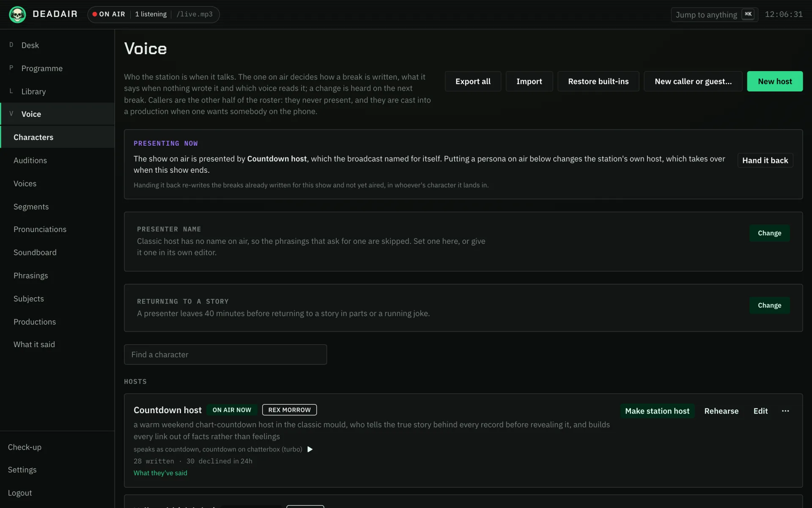The image size is (812, 508).
Task: Edit the Countdown host character
Action: tap(760, 411)
